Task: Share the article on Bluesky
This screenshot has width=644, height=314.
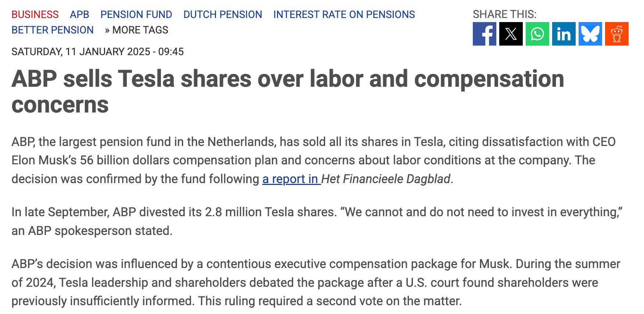Action: point(590,34)
